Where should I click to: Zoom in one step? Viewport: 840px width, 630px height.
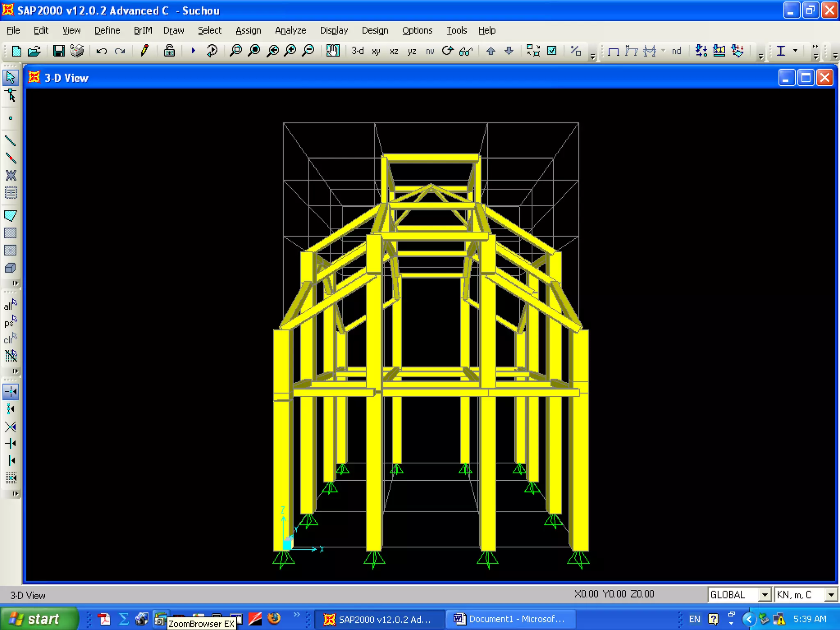click(290, 51)
